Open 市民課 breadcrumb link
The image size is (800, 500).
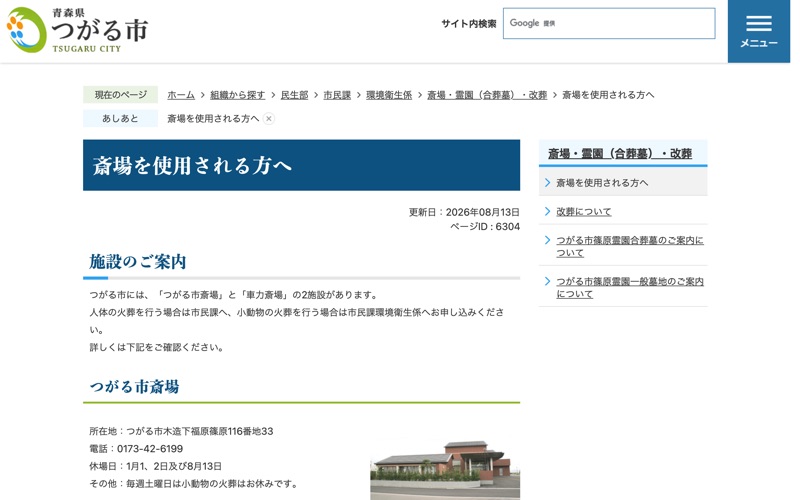pyautogui.click(x=337, y=95)
